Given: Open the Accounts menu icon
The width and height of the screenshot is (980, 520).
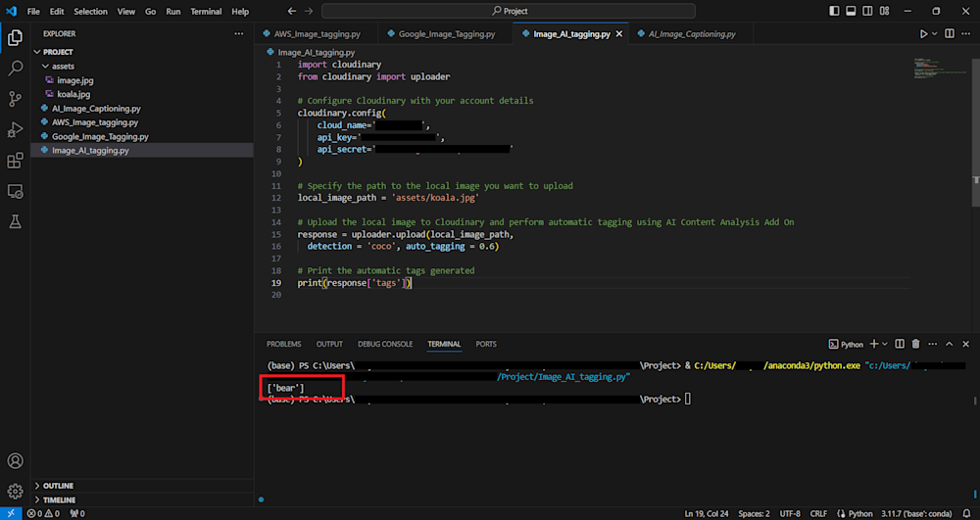Looking at the screenshot, I should 15,460.
